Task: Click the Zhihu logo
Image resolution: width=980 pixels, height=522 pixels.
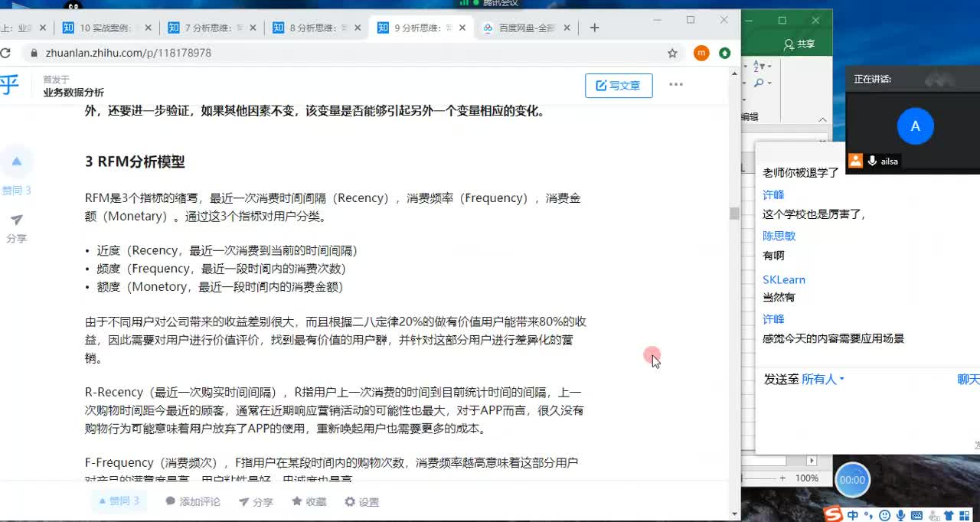Action: [x=9, y=84]
